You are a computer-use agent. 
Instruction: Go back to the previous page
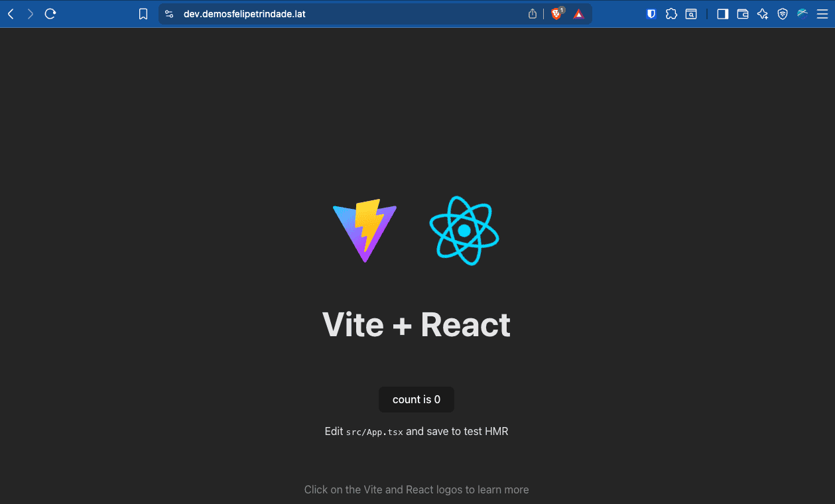click(11, 13)
